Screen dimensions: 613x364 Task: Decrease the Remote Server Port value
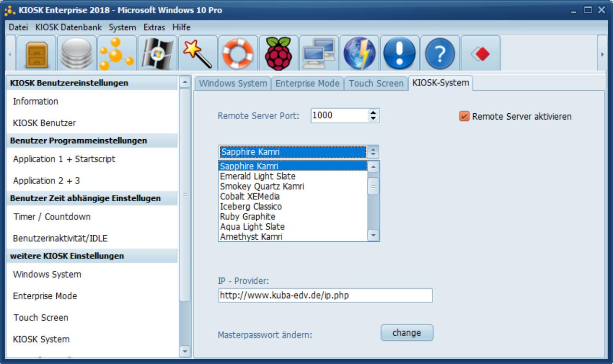click(374, 119)
